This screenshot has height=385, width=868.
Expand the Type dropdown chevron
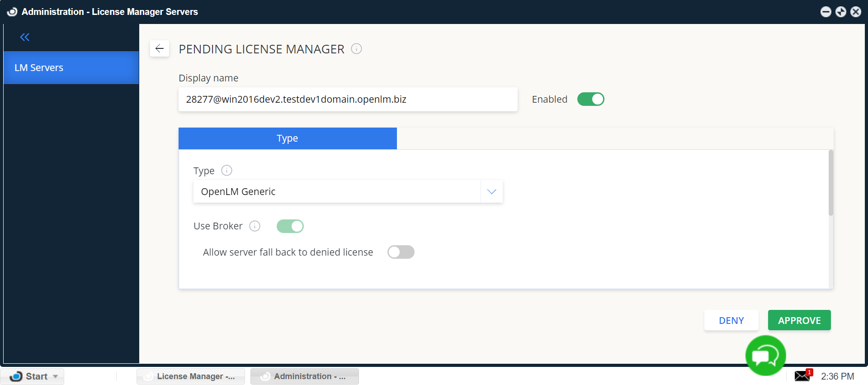tap(491, 191)
